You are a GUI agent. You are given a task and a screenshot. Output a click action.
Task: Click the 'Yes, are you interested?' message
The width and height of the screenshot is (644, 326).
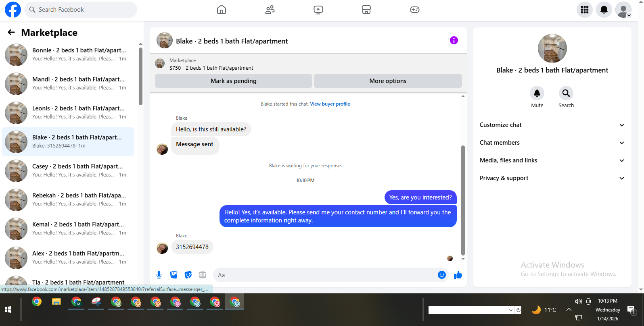coord(420,197)
